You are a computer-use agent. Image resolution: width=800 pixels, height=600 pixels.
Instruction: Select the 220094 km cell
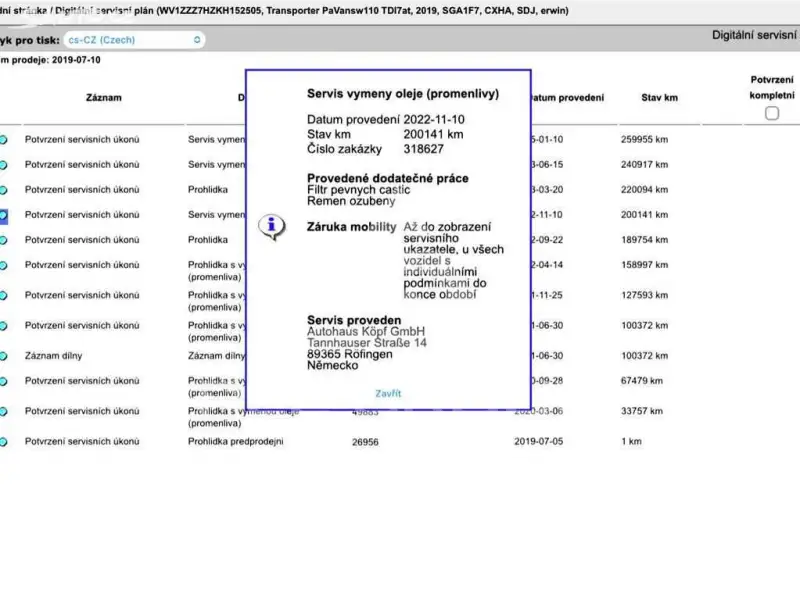(x=644, y=189)
